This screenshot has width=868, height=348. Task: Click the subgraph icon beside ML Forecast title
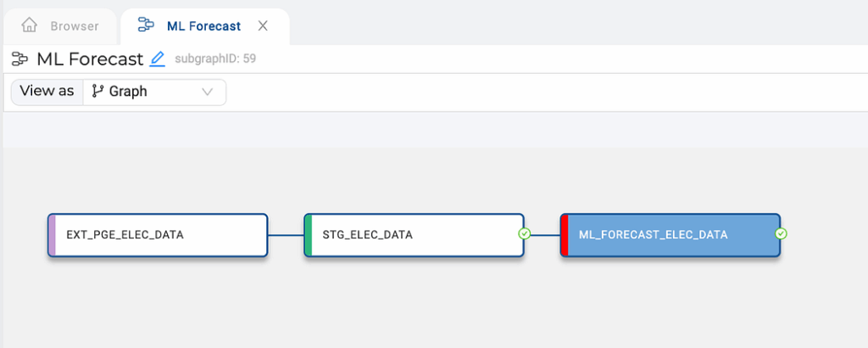coord(20,59)
